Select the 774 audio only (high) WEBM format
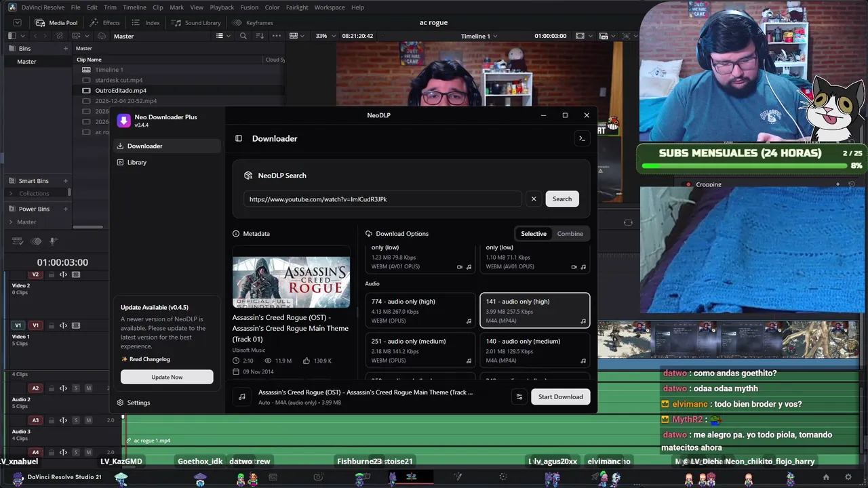Viewport: 868px width, 488px height. pyautogui.click(x=420, y=310)
